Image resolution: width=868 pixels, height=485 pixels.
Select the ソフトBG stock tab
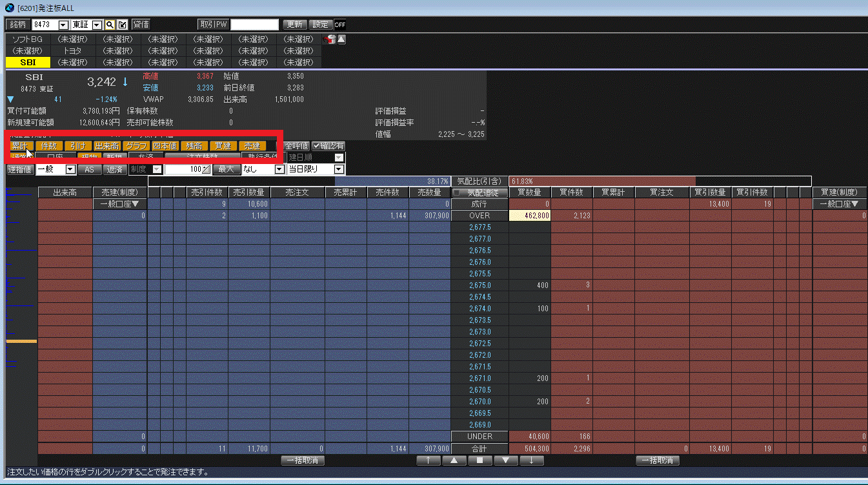click(x=28, y=39)
